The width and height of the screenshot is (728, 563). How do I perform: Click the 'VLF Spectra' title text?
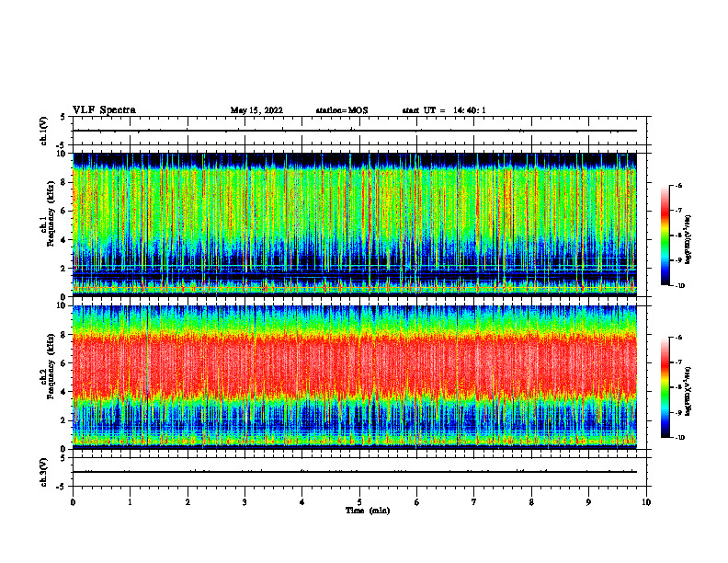click(x=104, y=110)
